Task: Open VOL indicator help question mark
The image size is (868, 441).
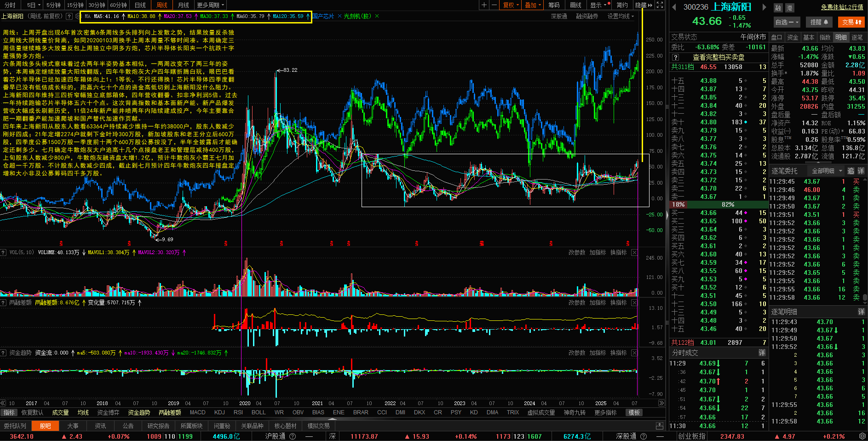Action: coord(4,252)
